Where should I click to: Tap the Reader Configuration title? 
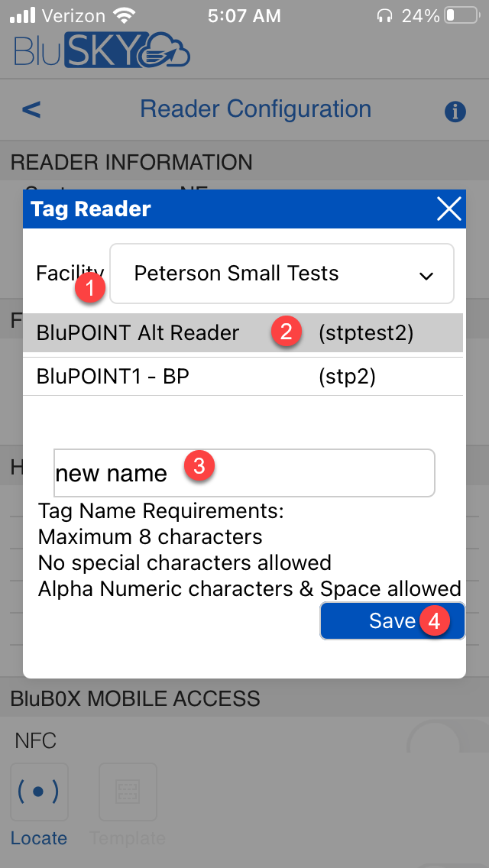(x=255, y=108)
